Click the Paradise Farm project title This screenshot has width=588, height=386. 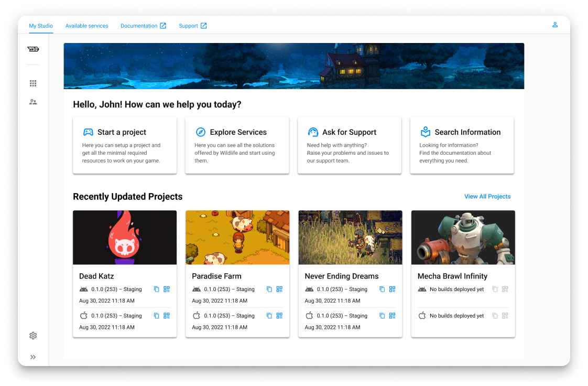216,276
